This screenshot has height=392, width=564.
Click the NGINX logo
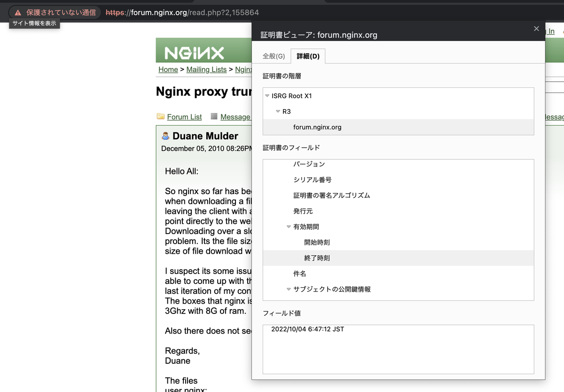coord(194,53)
